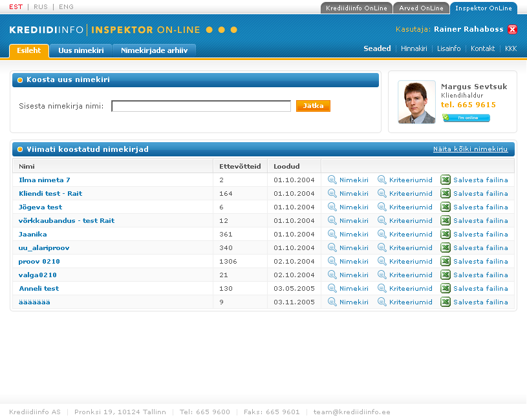Screen dimensions: 527x420
Task: Click the Kriteeriumid magnifier icon for äääääää
Action: pos(382,302)
